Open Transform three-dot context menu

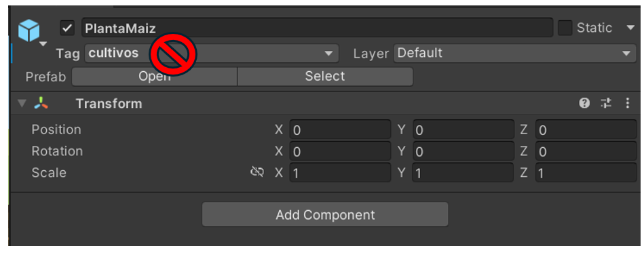(627, 103)
